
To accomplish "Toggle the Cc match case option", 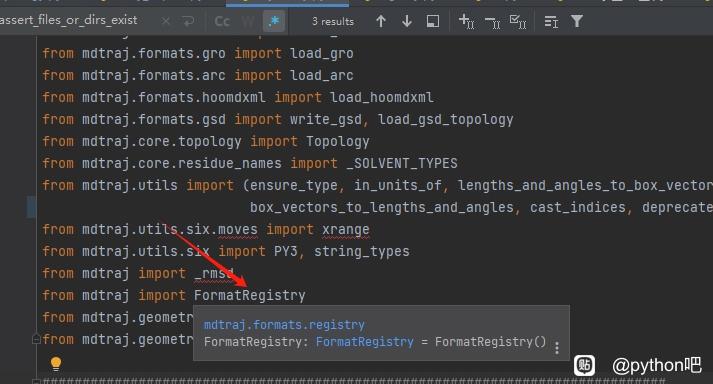I will (222, 21).
